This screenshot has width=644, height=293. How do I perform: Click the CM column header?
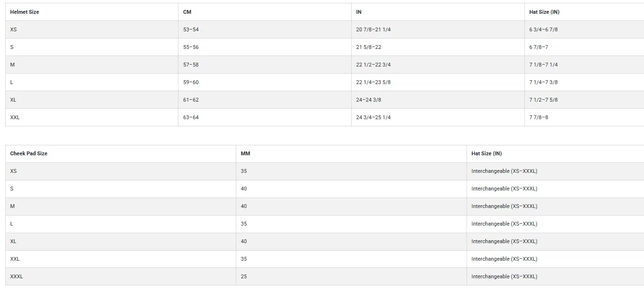tap(187, 12)
